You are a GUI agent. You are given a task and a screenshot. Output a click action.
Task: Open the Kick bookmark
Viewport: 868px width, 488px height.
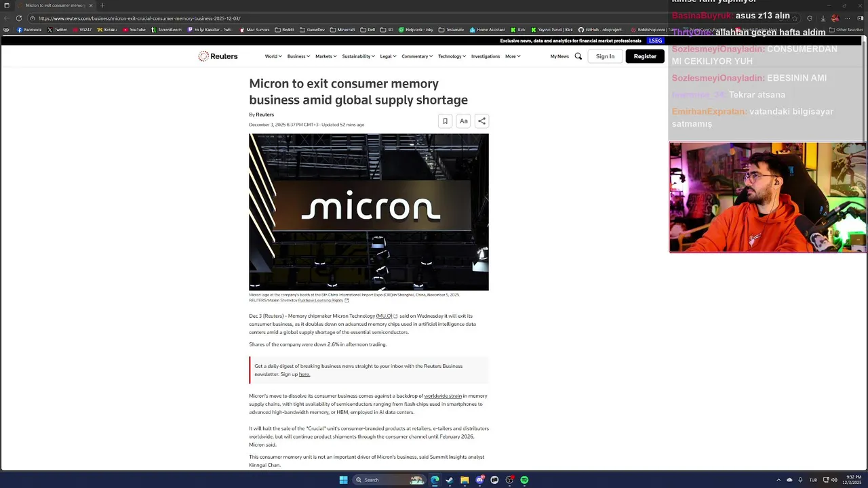click(518, 30)
